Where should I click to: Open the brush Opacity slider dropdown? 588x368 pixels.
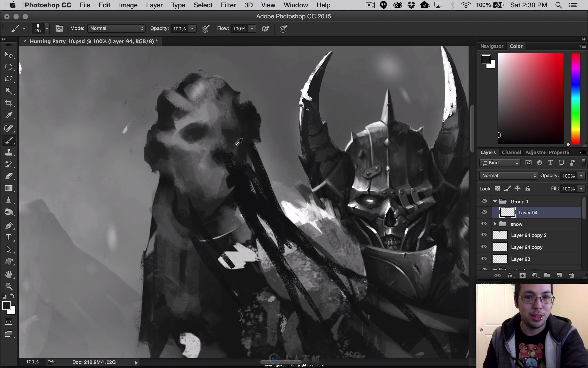coord(192,29)
